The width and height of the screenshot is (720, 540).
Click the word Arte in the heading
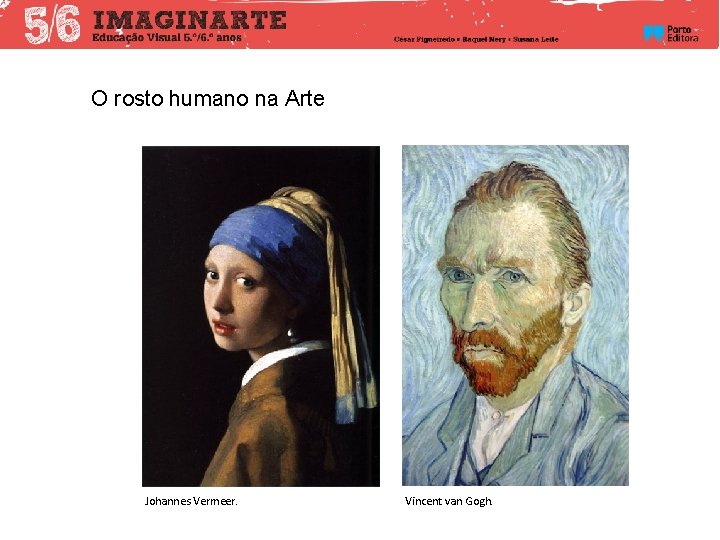[x=304, y=98]
